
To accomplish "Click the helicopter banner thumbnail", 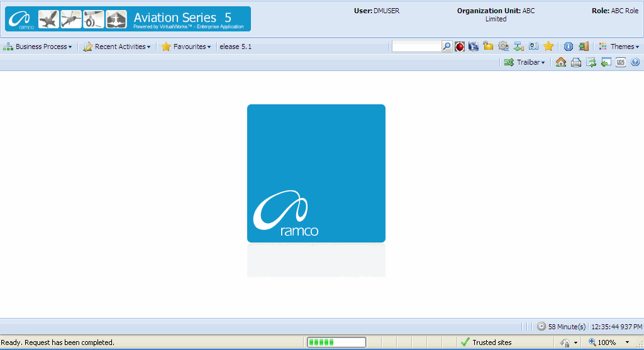I will (71, 19).
